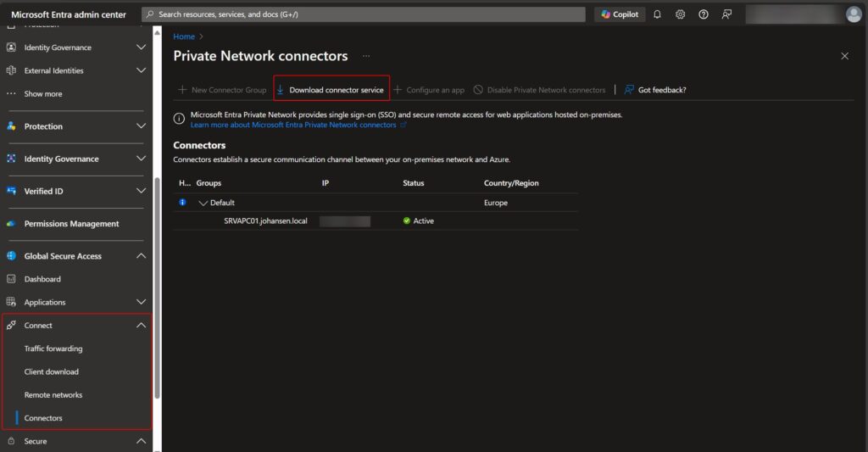This screenshot has height=452, width=868.
Task: Open Permissions Management
Action: tap(71, 224)
